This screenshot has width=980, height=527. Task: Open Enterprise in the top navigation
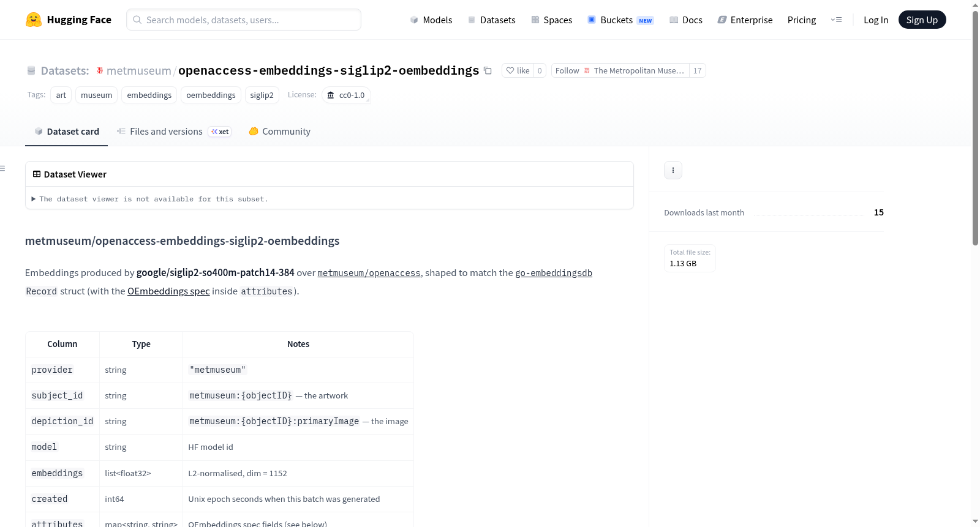pyautogui.click(x=745, y=20)
